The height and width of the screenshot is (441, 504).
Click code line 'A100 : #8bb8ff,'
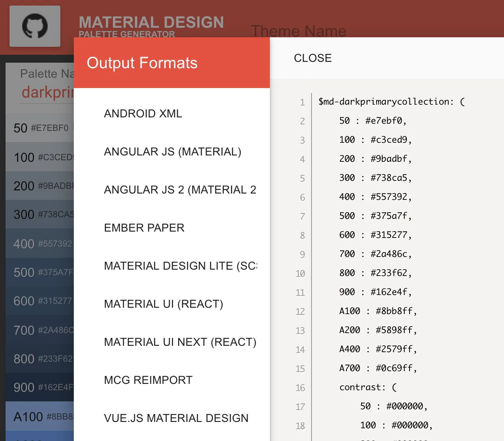coord(378,311)
